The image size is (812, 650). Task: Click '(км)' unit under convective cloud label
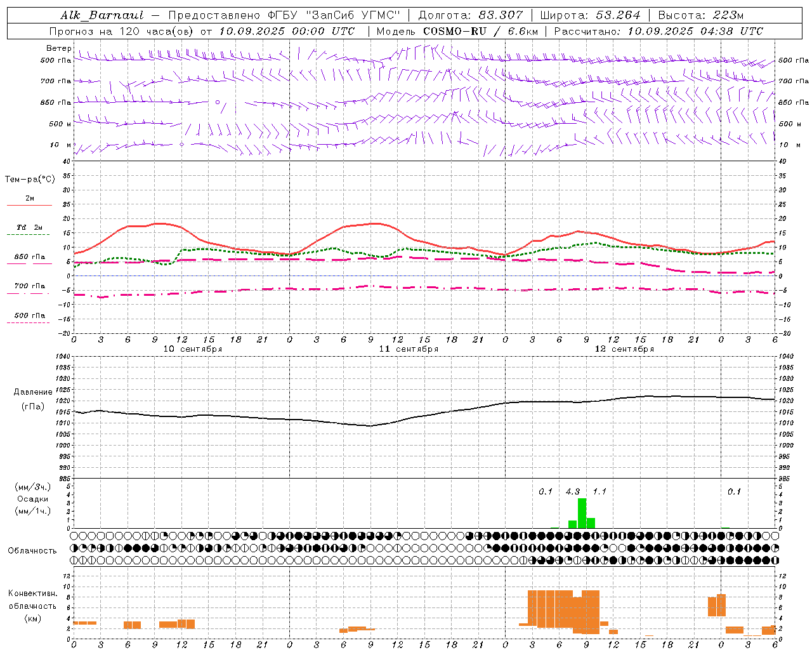coord(33,618)
